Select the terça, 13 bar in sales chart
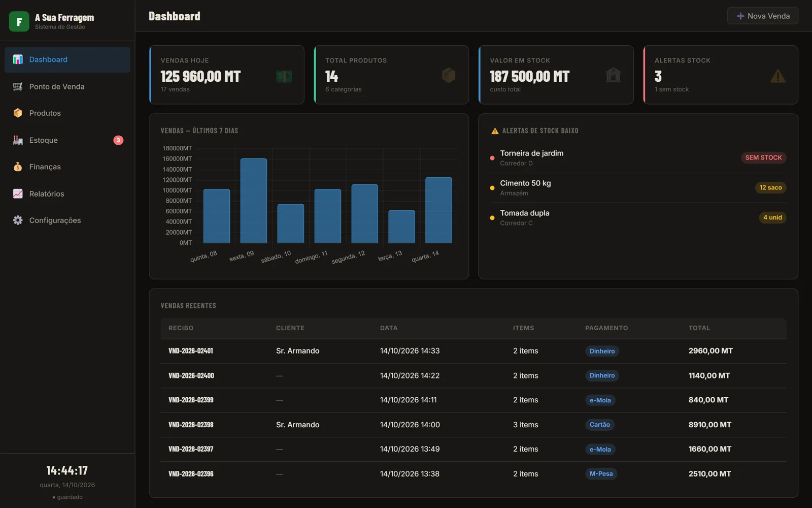 (x=401, y=227)
